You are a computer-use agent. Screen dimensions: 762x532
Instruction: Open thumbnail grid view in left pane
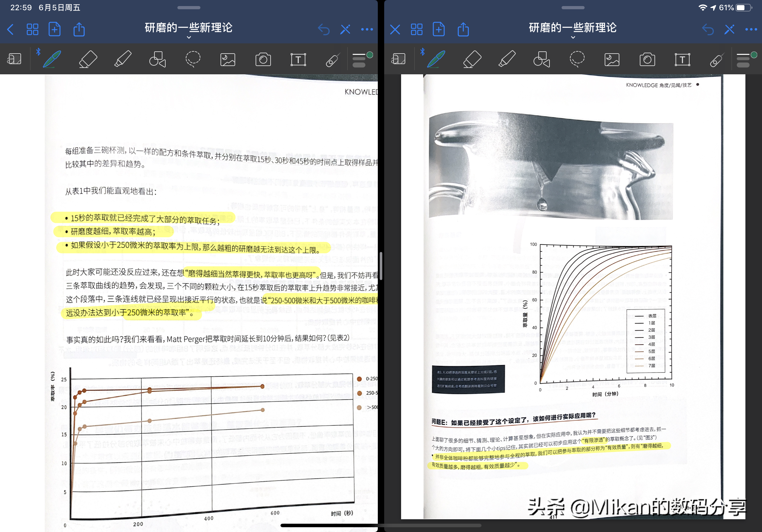click(33, 30)
